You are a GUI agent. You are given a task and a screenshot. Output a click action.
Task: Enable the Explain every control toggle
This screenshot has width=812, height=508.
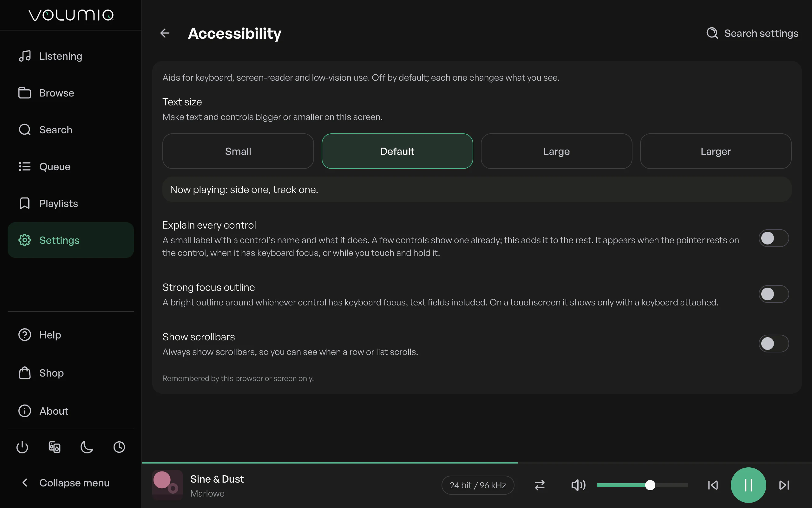pos(773,238)
